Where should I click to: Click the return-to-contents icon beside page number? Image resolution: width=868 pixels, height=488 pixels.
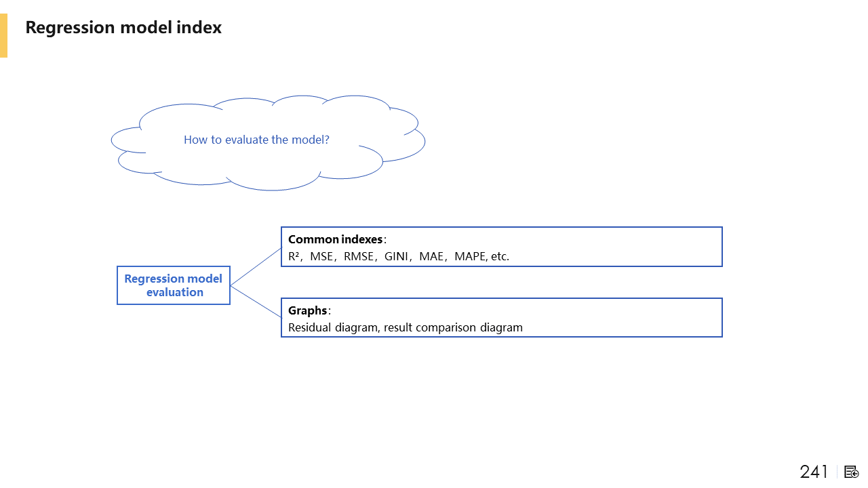pos(852,472)
